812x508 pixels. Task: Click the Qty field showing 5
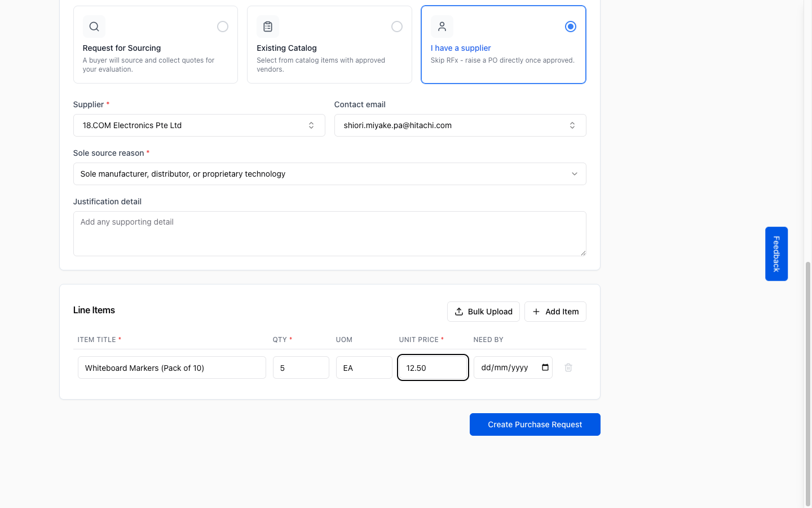point(301,367)
